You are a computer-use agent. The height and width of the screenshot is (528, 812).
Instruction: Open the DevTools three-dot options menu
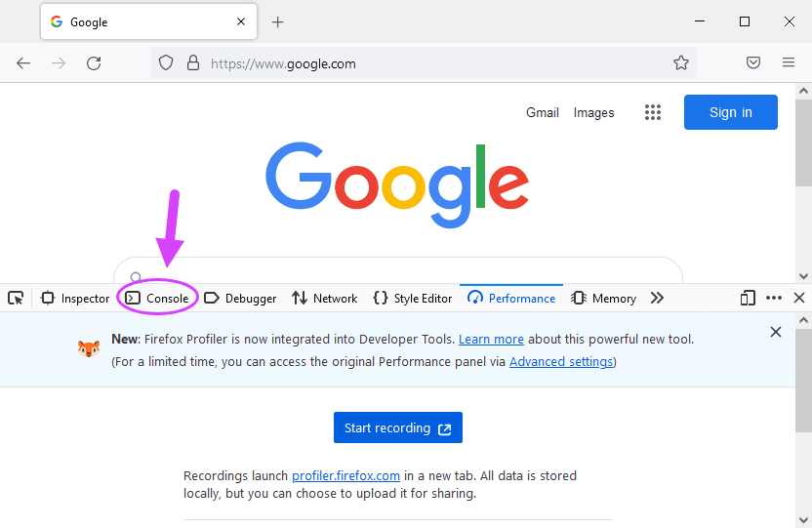click(774, 298)
